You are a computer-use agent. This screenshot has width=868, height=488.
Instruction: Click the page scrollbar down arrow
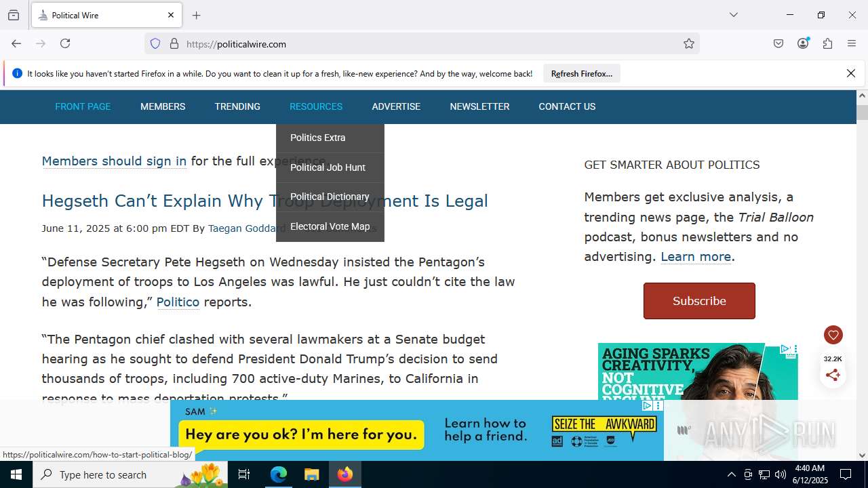[x=862, y=455]
